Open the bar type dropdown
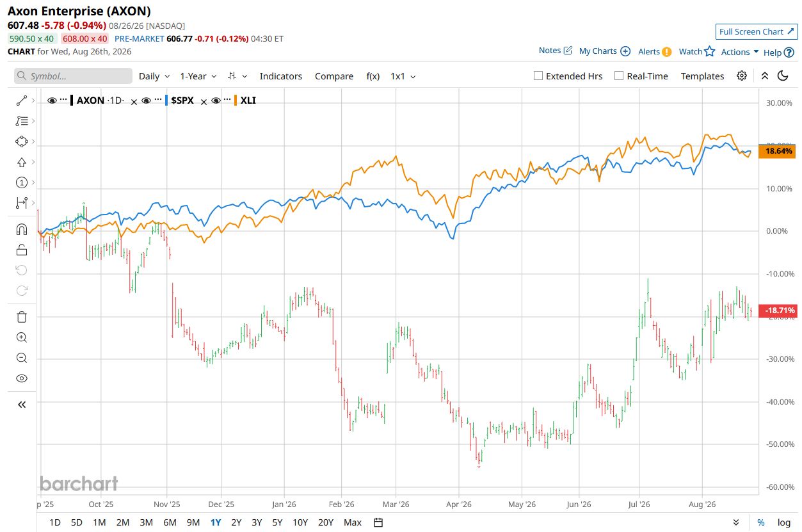This screenshot has height=532, width=802. point(237,76)
